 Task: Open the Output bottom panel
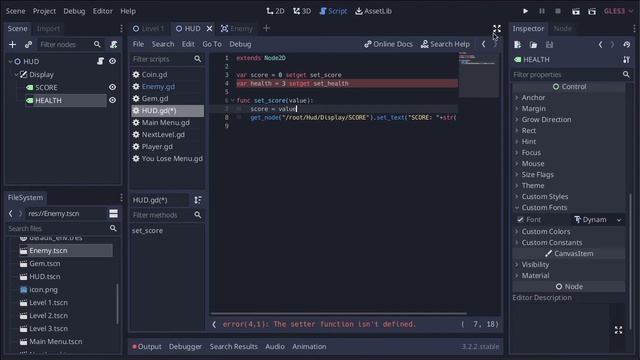tap(147, 347)
